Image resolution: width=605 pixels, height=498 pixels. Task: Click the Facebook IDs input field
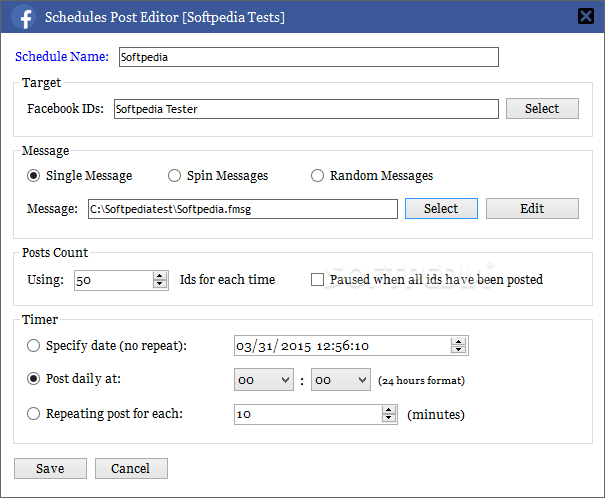(306, 109)
